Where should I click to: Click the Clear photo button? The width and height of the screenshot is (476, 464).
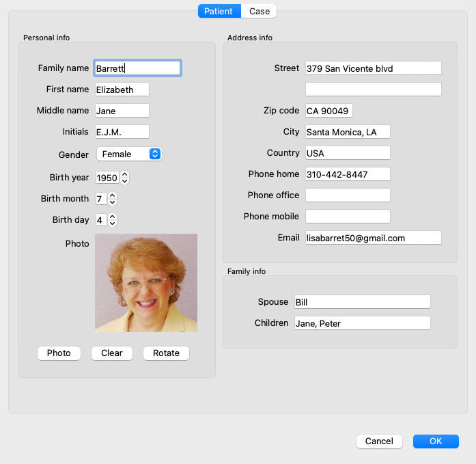coord(112,353)
